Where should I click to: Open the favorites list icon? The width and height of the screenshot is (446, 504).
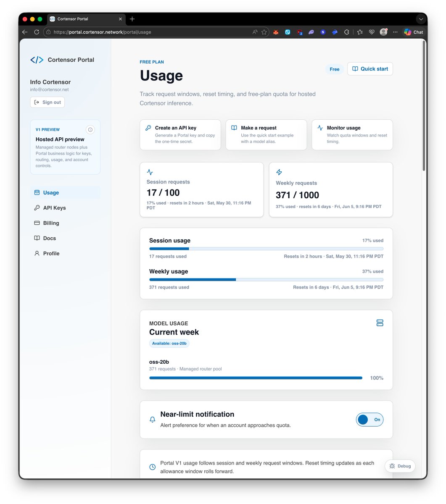[x=360, y=32]
